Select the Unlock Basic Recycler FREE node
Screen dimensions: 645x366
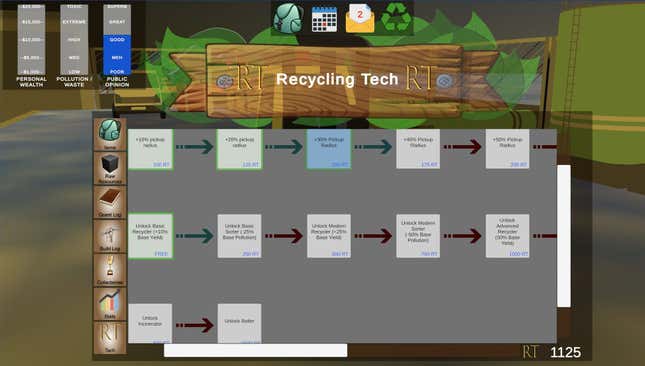coord(151,236)
